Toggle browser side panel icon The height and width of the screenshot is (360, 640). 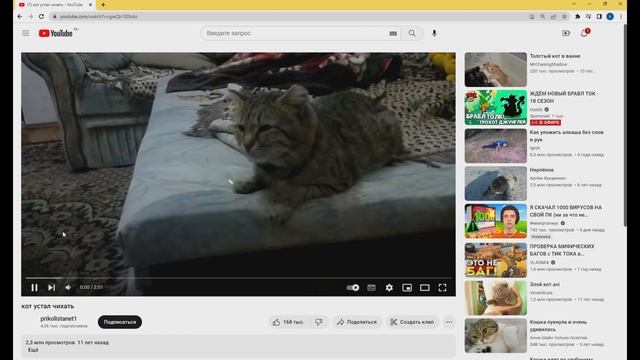click(x=599, y=17)
